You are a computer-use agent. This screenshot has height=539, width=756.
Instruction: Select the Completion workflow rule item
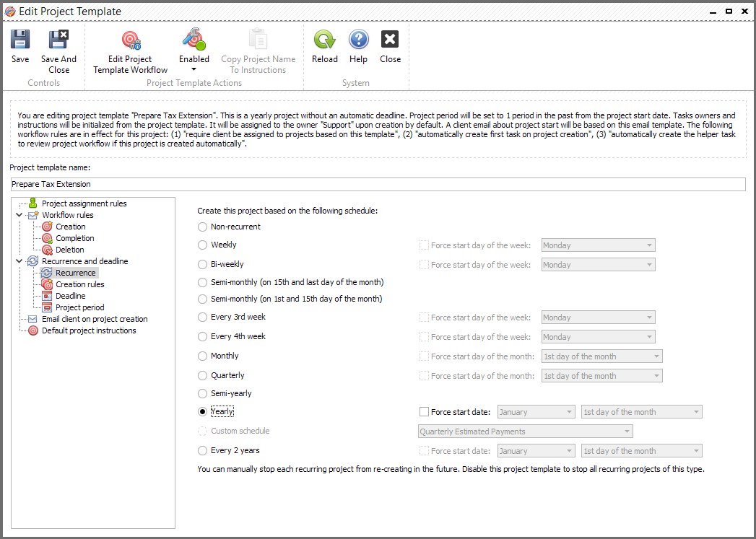pyautogui.click(x=74, y=238)
